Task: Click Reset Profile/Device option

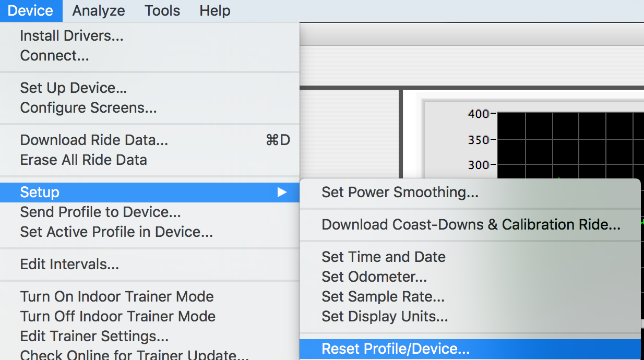Action: [x=396, y=349]
